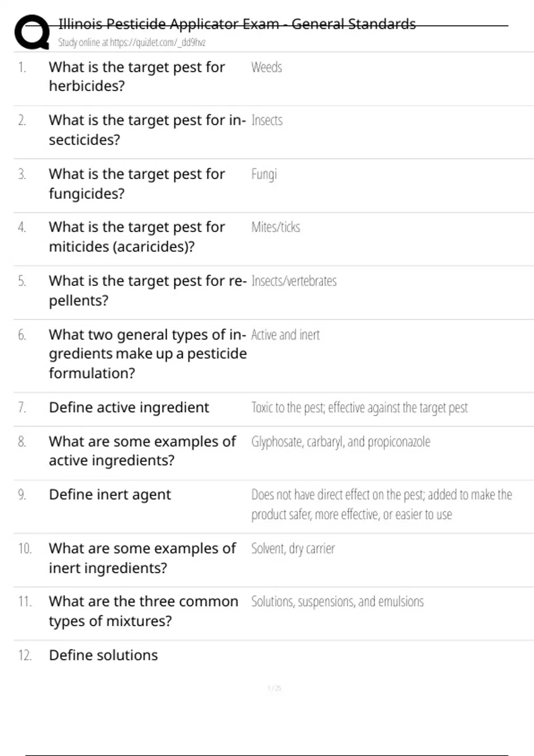The width and height of the screenshot is (534, 756).
Task: Click the 'Toxic to the pest' definition
Action: click(x=360, y=407)
